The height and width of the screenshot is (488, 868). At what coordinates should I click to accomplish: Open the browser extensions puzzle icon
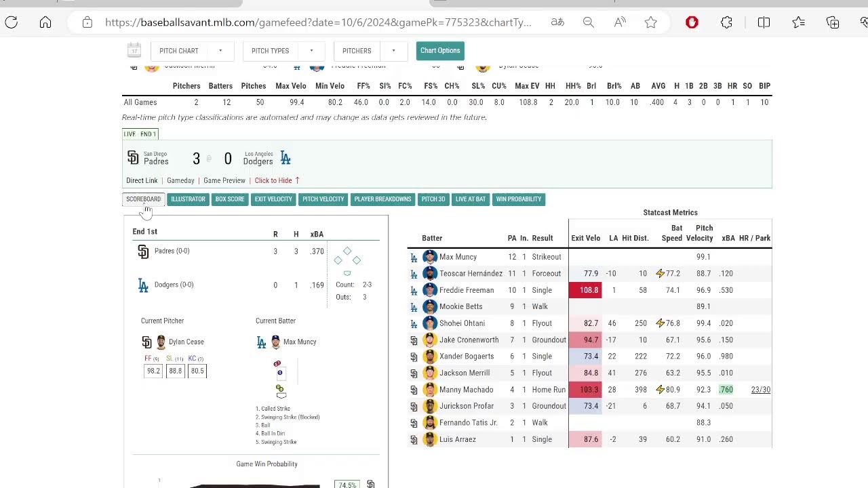tap(727, 22)
